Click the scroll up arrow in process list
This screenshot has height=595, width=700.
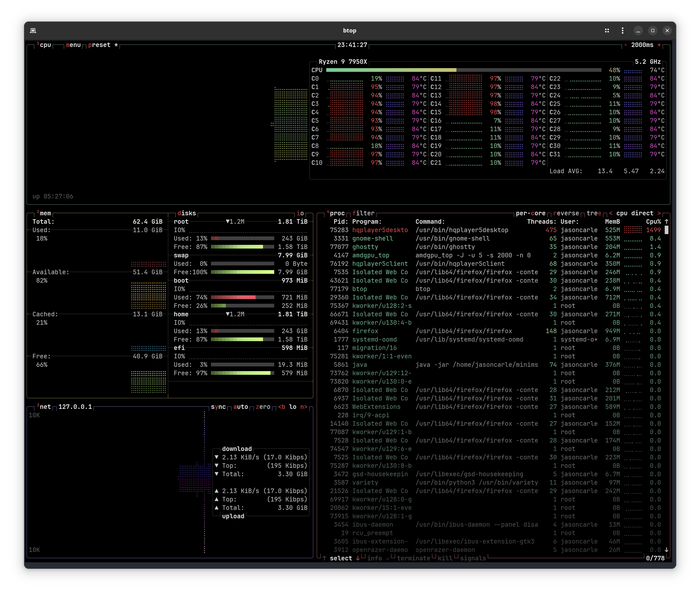click(x=666, y=222)
